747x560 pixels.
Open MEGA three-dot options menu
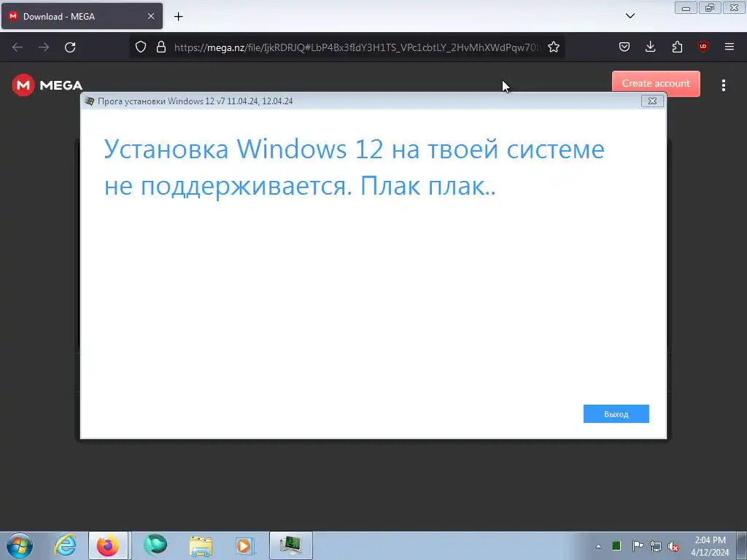coord(723,85)
